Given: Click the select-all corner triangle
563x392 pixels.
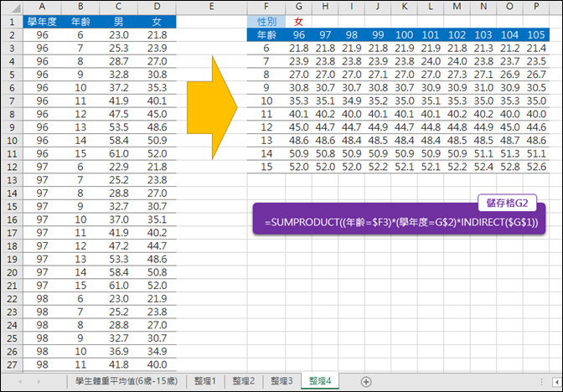Looking at the screenshot, I should (16, 8).
